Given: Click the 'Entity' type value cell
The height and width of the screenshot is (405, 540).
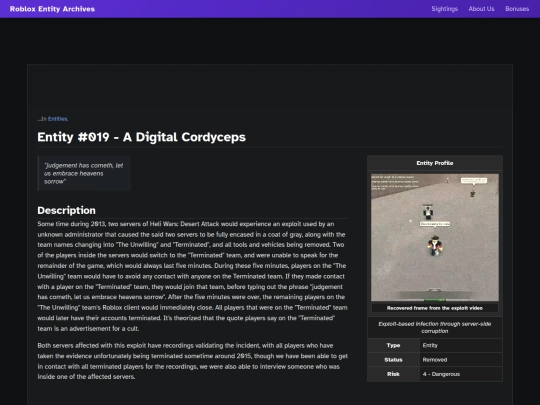Looking at the screenshot, I should (461, 345).
